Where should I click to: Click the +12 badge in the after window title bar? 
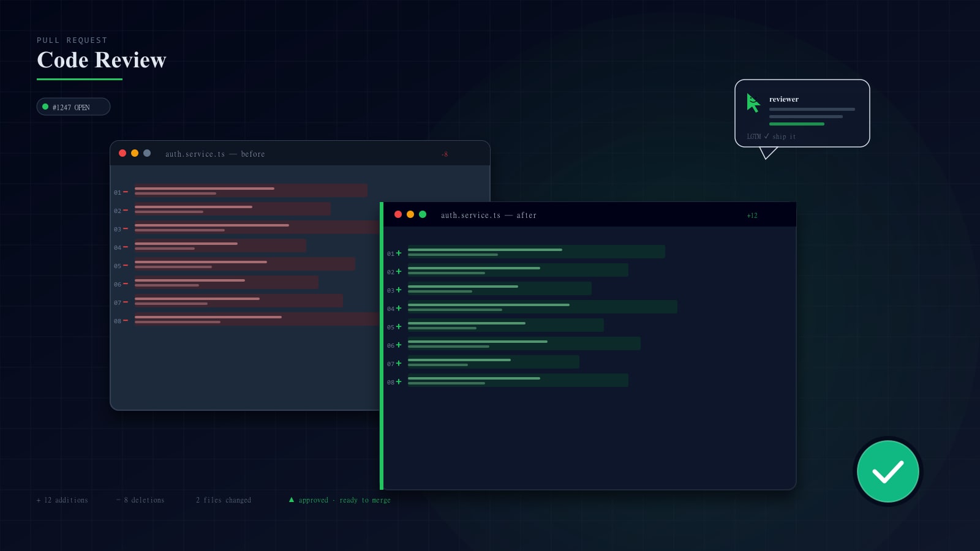[752, 215]
